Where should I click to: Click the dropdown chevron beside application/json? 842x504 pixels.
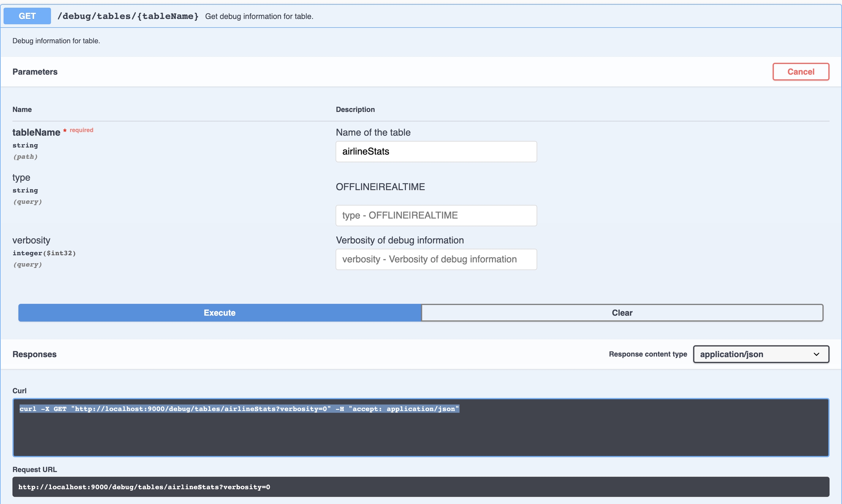(816, 354)
